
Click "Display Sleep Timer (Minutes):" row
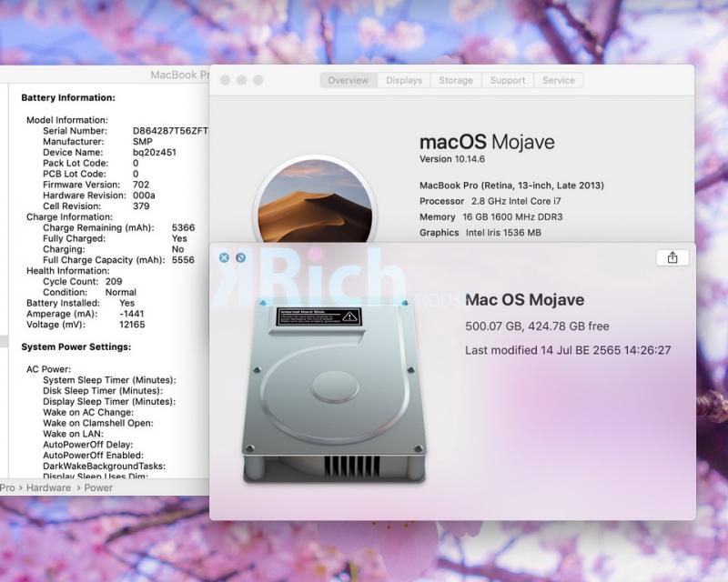109,401
